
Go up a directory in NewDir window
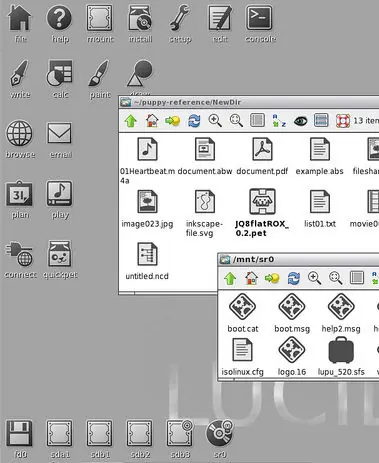tap(131, 121)
